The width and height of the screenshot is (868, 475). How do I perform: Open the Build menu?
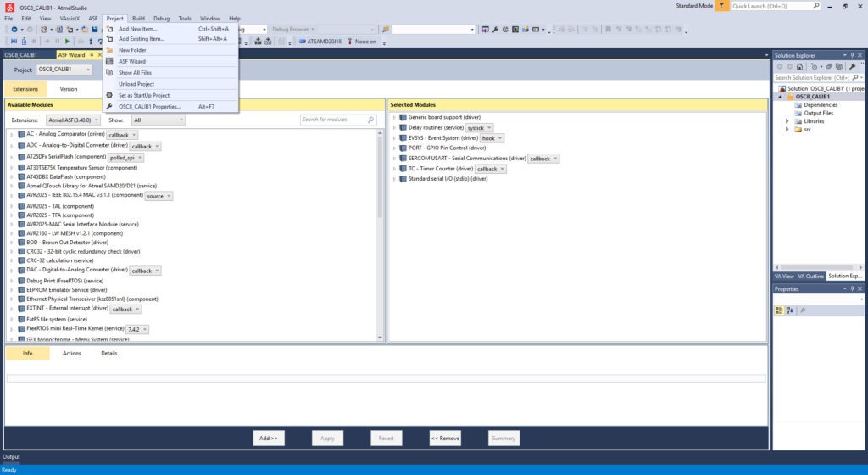(138, 19)
